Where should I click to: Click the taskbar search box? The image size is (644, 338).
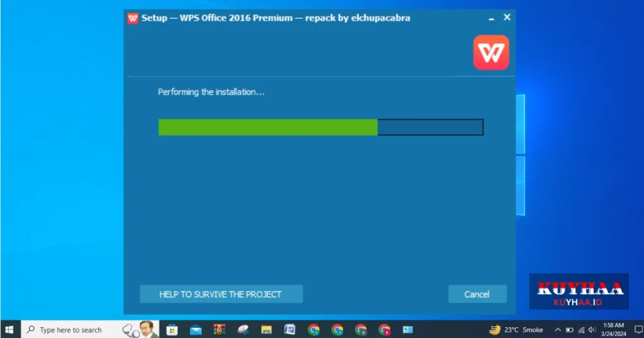pyautogui.click(x=90, y=329)
